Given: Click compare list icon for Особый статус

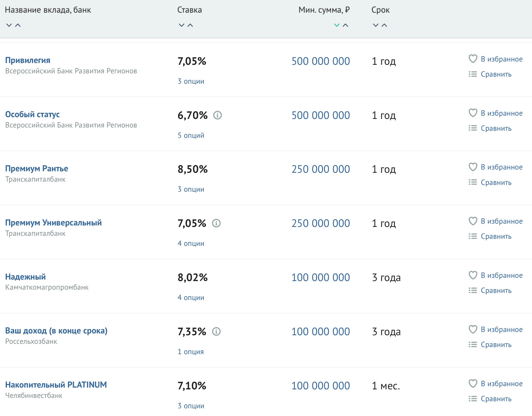Looking at the screenshot, I should pos(473,128).
